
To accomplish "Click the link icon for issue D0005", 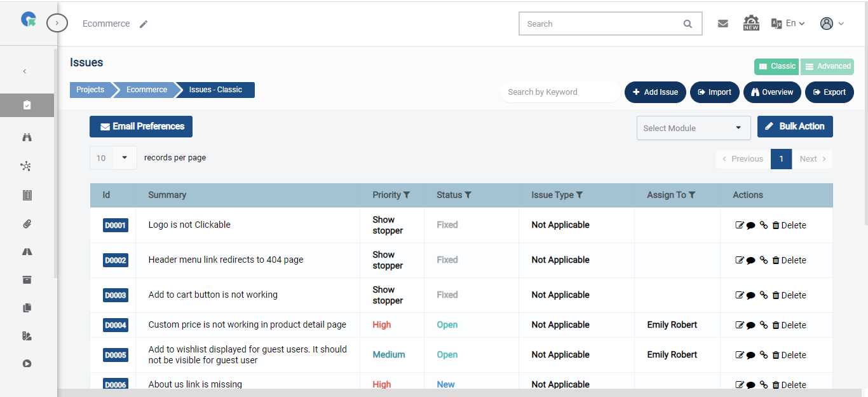I will 764,355.
